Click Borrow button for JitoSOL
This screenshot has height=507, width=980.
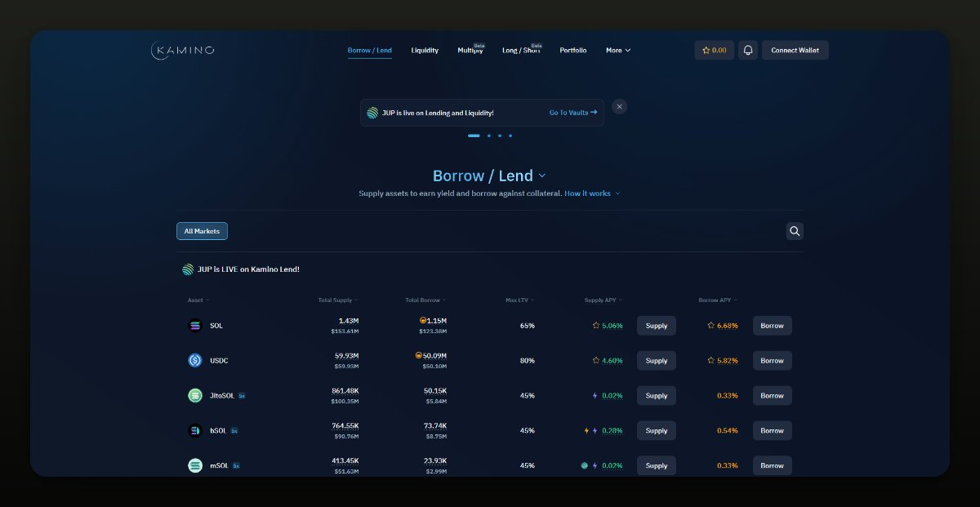click(x=773, y=396)
